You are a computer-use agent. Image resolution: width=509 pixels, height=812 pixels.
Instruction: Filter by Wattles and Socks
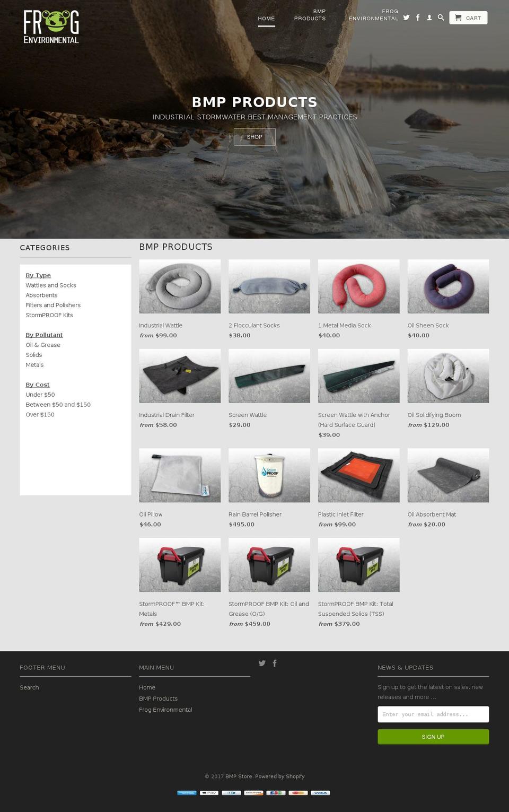click(51, 285)
